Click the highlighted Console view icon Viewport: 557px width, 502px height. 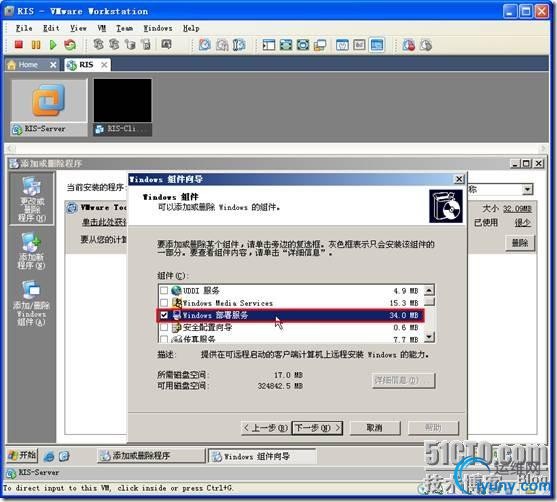point(377,45)
